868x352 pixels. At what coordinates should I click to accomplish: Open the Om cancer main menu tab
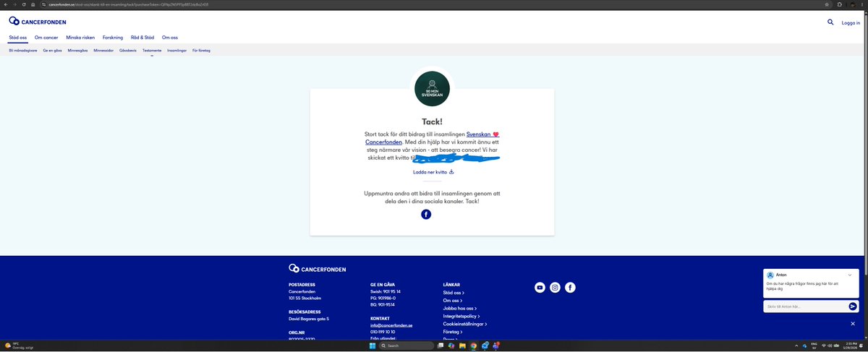point(46,37)
